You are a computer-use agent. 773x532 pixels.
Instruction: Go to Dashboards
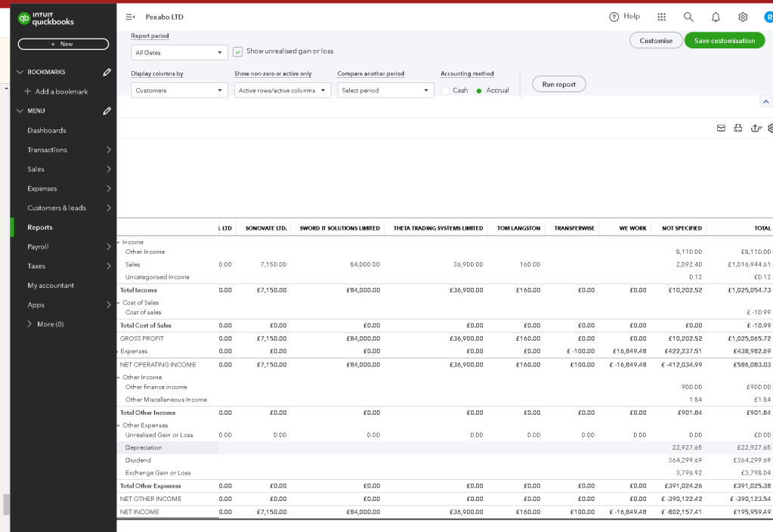tap(47, 130)
